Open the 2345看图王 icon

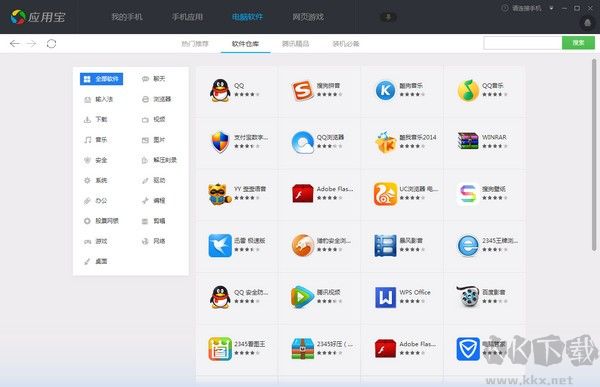pyautogui.click(x=220, y=349)
